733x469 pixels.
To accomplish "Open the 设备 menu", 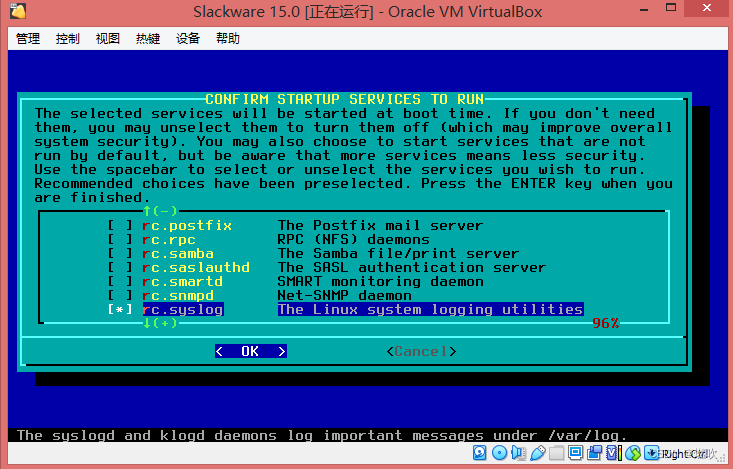I will 188,38.
